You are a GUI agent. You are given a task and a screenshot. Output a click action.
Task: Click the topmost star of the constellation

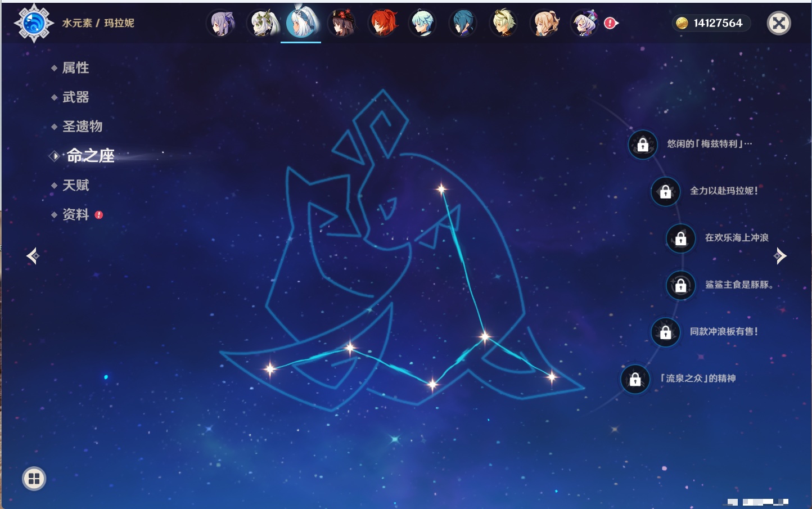(441, 189)
